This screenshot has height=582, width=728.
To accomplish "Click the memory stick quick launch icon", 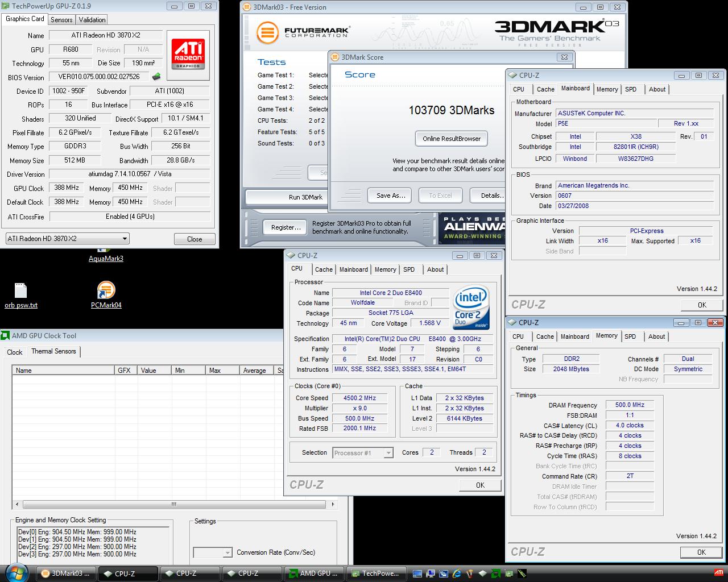I will click(x=522, y=573).
